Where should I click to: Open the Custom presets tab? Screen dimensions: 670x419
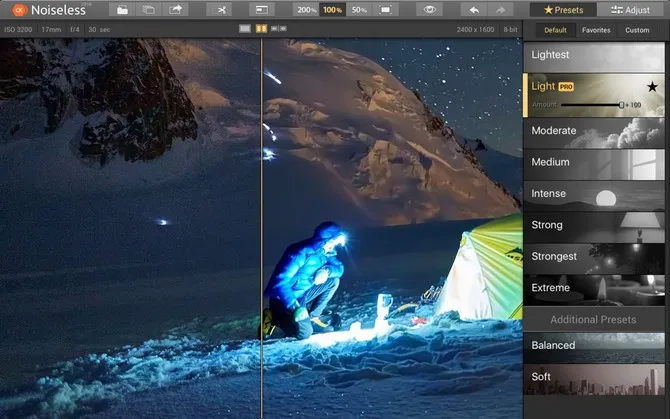coord(637,30)
